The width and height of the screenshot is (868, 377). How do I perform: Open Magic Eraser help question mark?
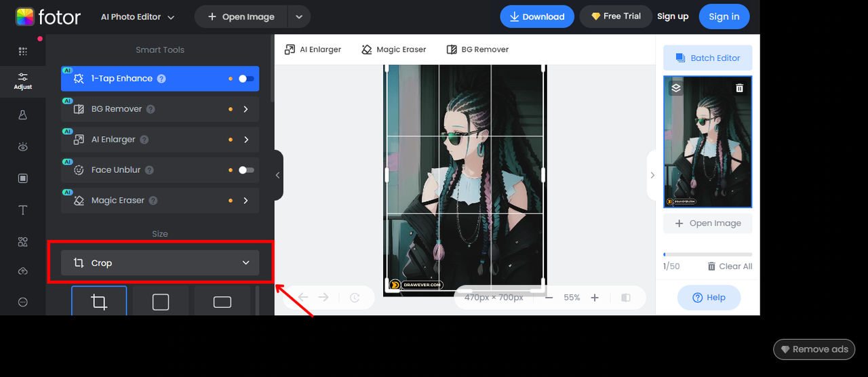coord(153,201)
